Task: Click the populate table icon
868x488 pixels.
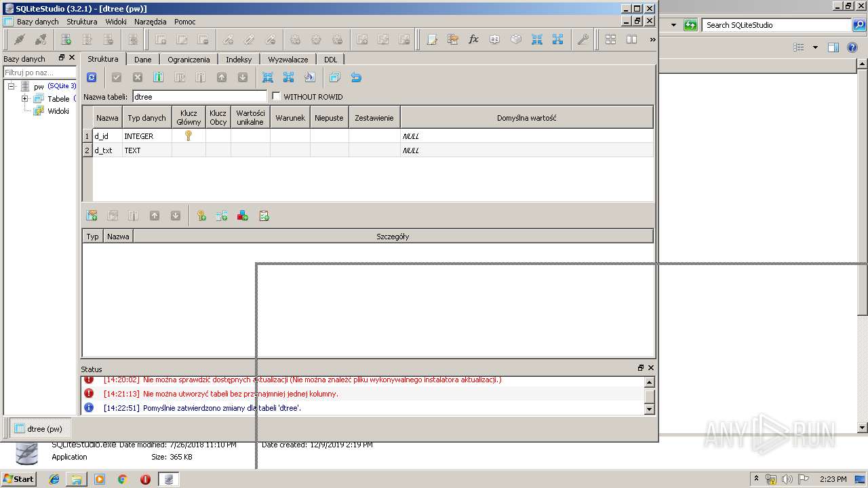Action: tap(309, 77)
